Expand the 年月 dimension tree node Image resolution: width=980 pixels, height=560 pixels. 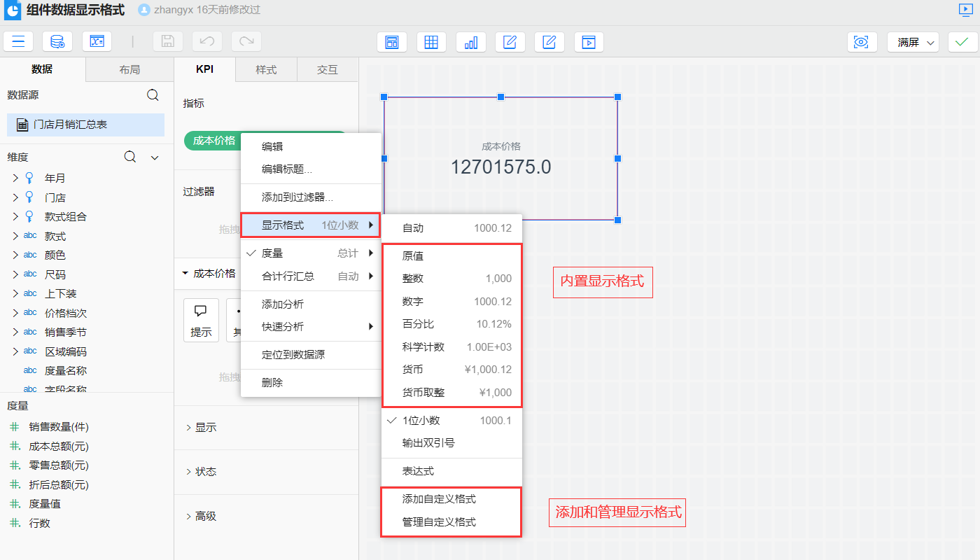[x=15, y=178]
